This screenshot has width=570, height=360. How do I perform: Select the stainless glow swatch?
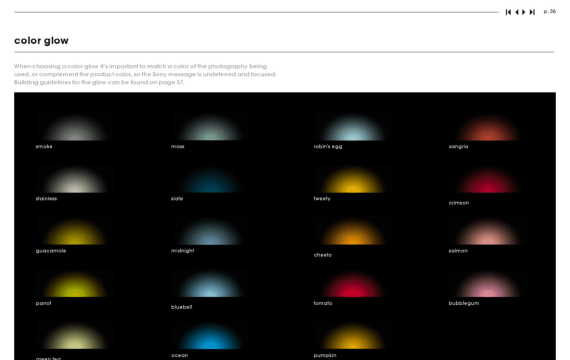[74, 180]
